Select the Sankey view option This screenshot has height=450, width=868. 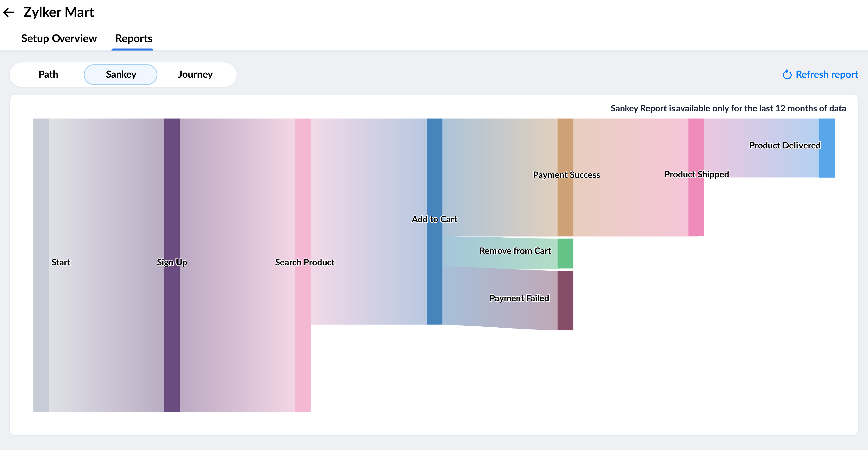pos(121,74)
